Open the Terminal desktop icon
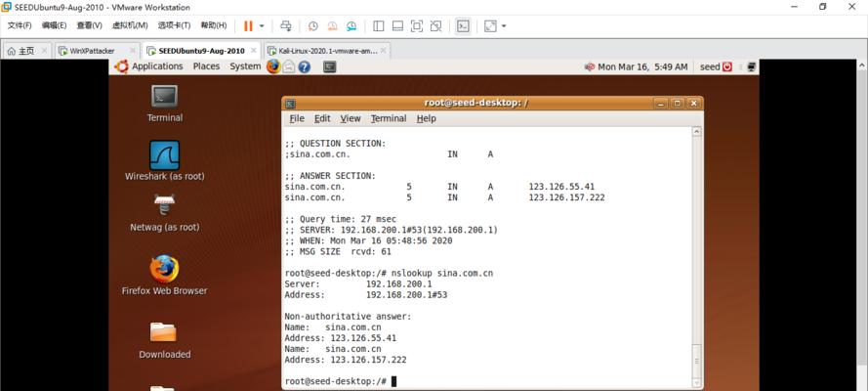The width and height of the screenshot is (868, 391). (164, 103)
